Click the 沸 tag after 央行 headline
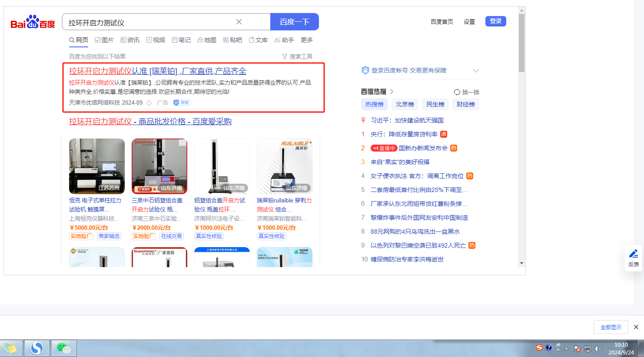This screenshot has height=357, width=644. 444,134
